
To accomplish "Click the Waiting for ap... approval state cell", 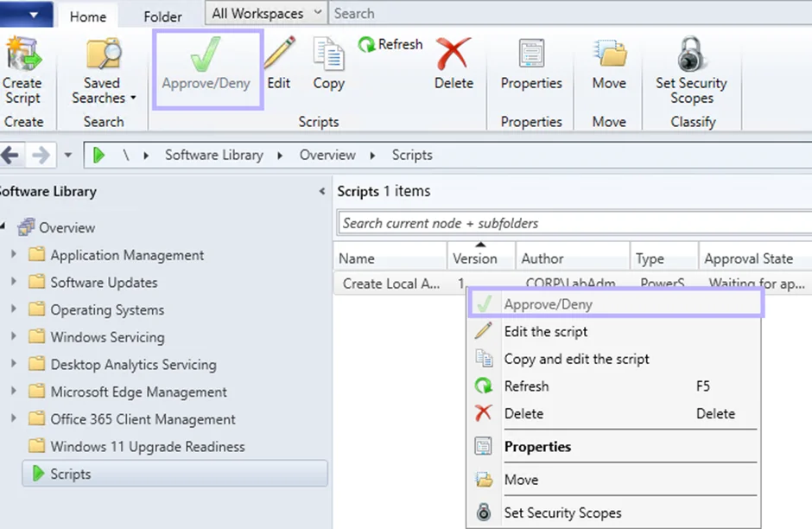I will [x=757, y=284].
